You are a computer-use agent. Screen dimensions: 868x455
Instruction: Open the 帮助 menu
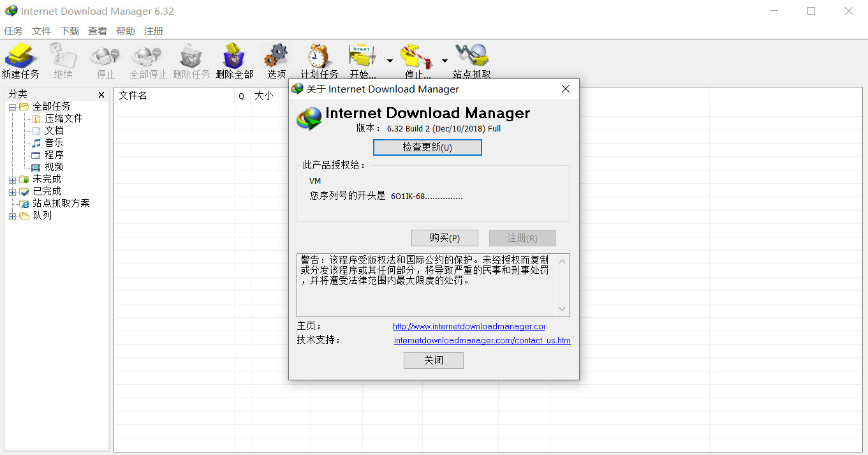pos(126,31)
